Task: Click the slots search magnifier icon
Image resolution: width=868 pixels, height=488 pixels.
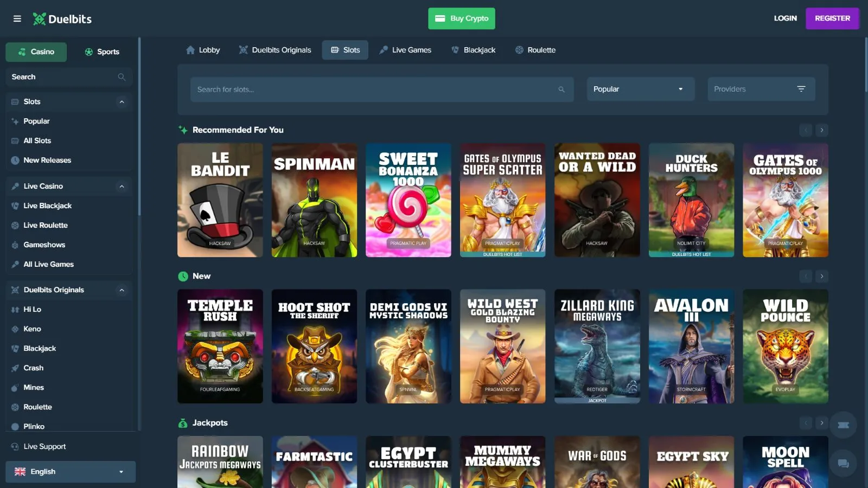Action: (561, 89)
